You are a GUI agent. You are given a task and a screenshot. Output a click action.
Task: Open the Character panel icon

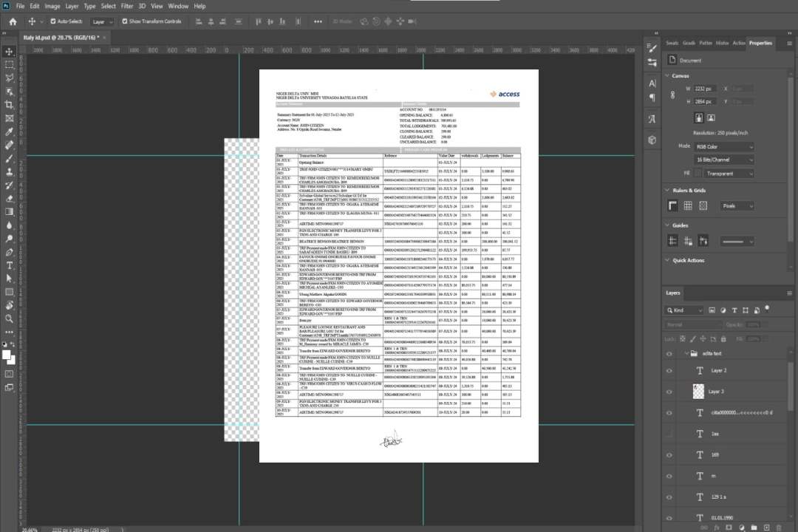652,83
